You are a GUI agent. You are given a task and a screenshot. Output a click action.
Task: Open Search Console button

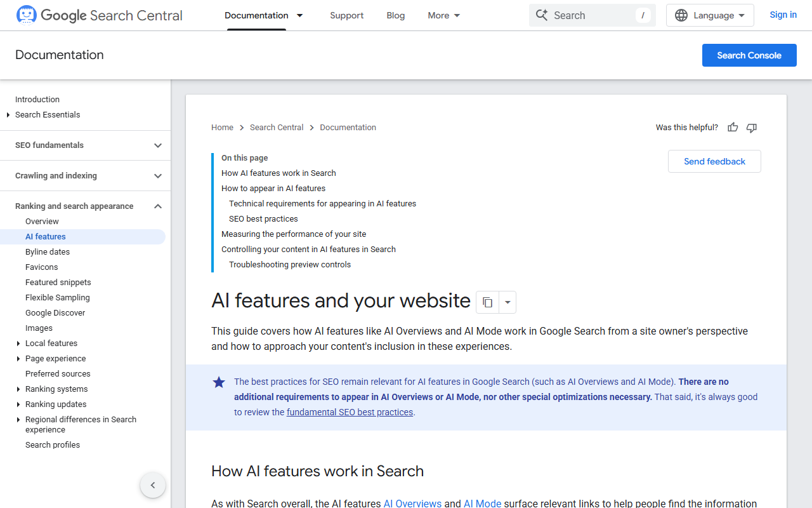(x=749, y=55)
